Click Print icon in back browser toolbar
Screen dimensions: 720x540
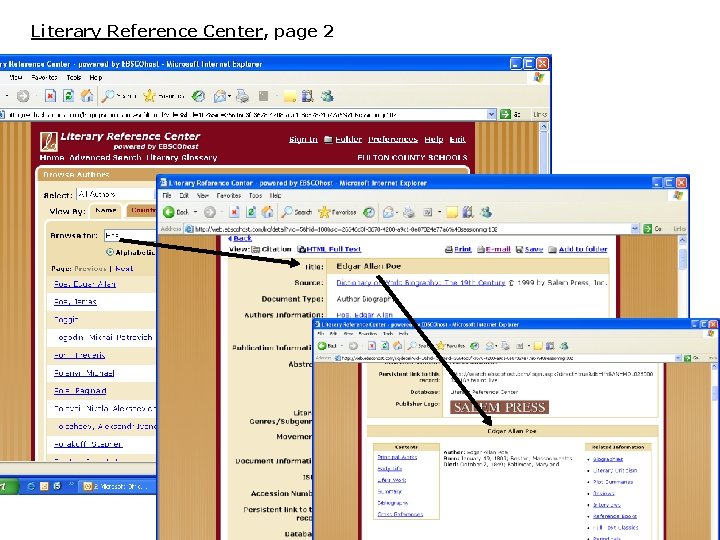point(242,96)
